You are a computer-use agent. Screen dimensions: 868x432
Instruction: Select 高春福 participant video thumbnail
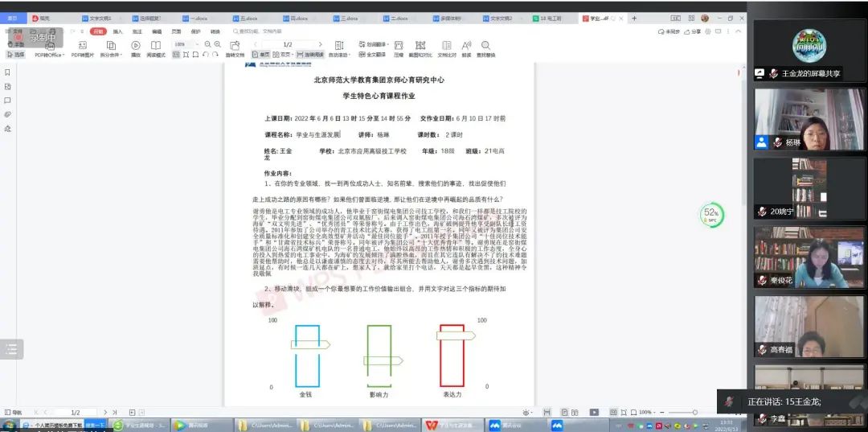809,327
